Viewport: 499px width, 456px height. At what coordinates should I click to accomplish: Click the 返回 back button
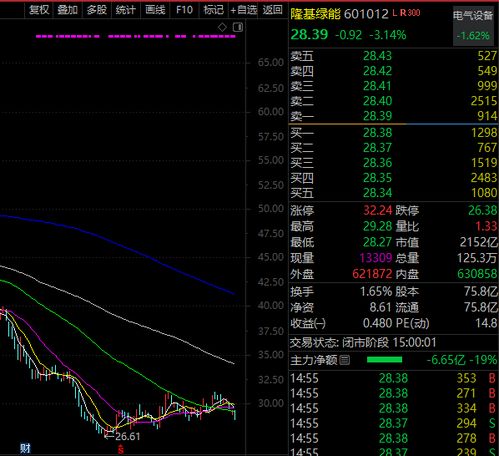pos(272,10)
